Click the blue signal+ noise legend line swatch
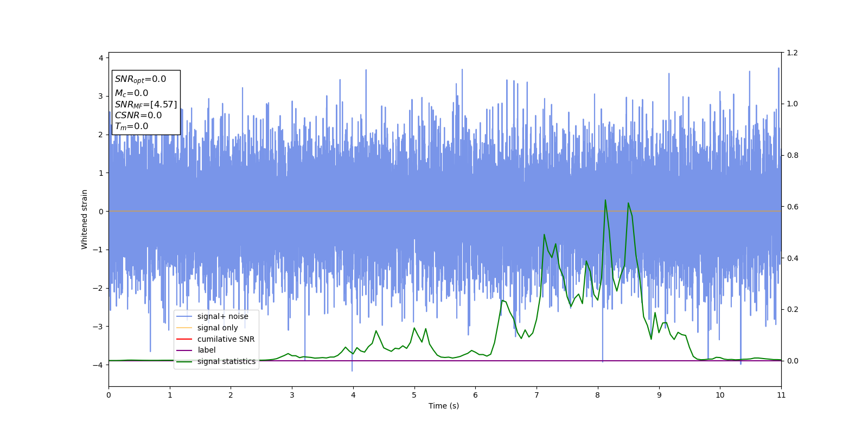Image resolution: width=868 pixels, height=434 pixels. pyautogui.click(x=184, y=317)
